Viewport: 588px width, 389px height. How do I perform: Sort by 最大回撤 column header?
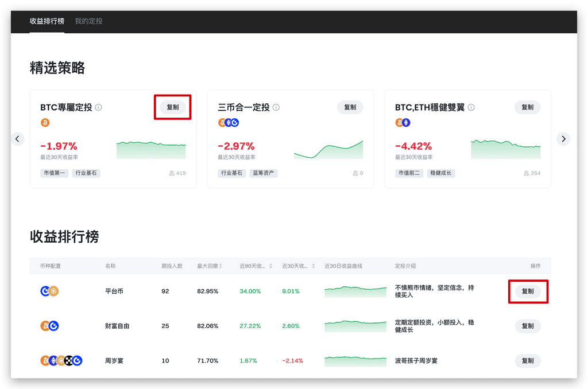tap(210, 266)
